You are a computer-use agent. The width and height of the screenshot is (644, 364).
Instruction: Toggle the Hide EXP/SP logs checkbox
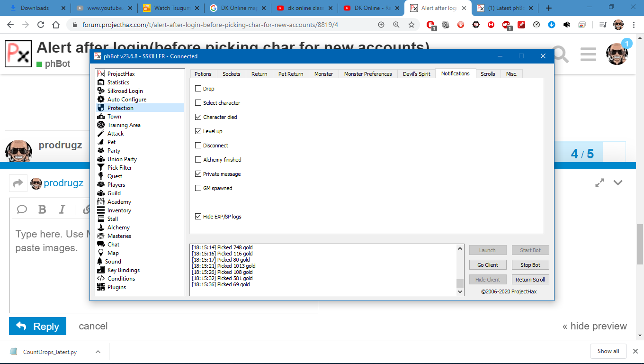click(198, 217)
